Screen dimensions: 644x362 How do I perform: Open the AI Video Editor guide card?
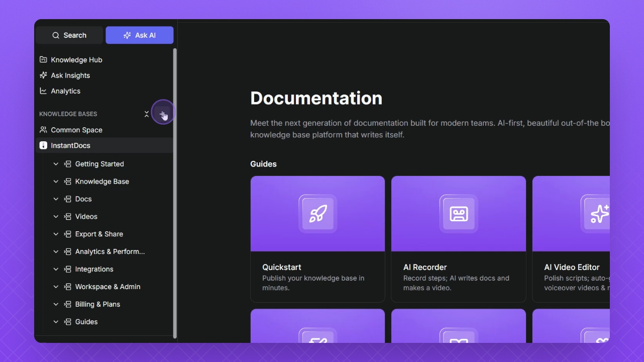(571, 239)
